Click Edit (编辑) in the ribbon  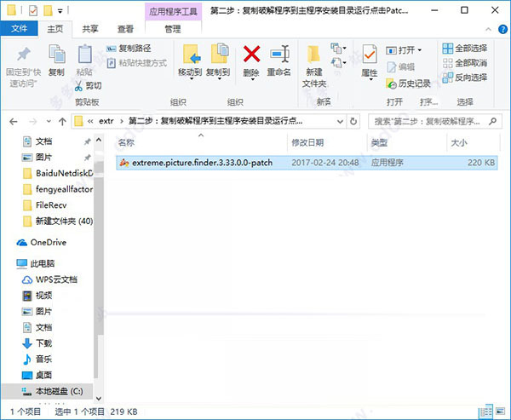401,66
